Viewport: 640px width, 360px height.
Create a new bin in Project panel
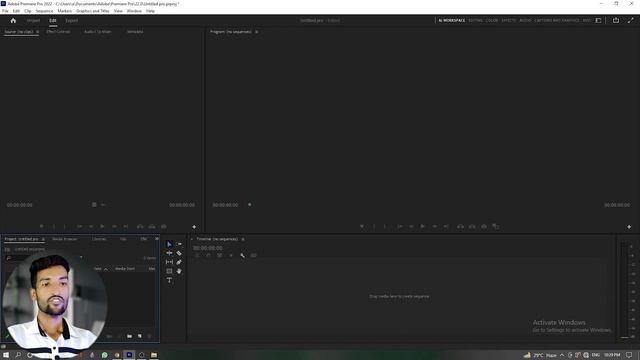129,336
